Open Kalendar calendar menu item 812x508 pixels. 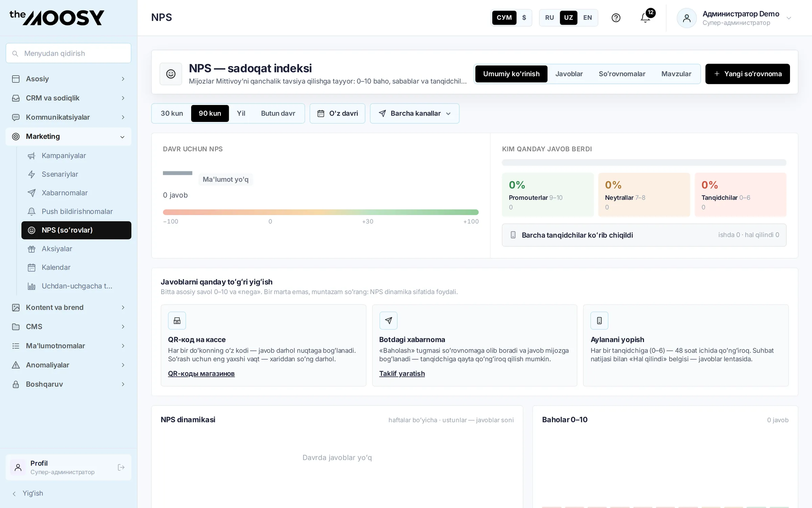click(76, 267)
